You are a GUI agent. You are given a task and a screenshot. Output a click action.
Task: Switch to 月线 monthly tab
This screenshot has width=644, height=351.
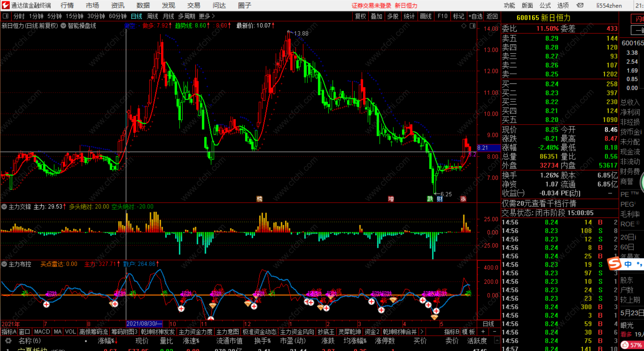coord(168,16)
